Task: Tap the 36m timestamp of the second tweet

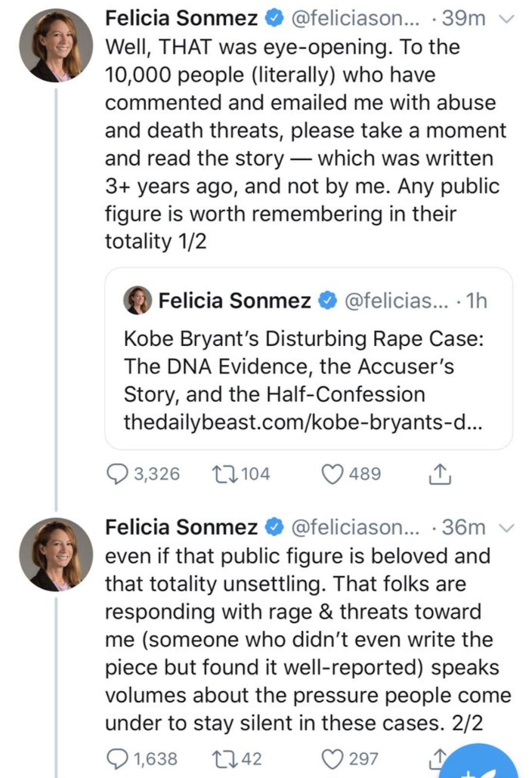Action: 463,528
